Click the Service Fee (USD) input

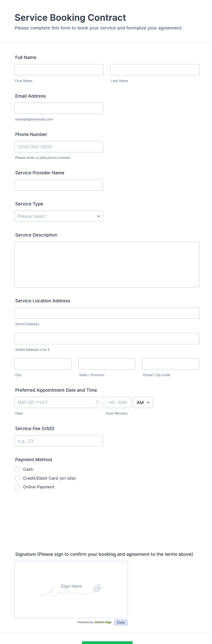(59, 441)
